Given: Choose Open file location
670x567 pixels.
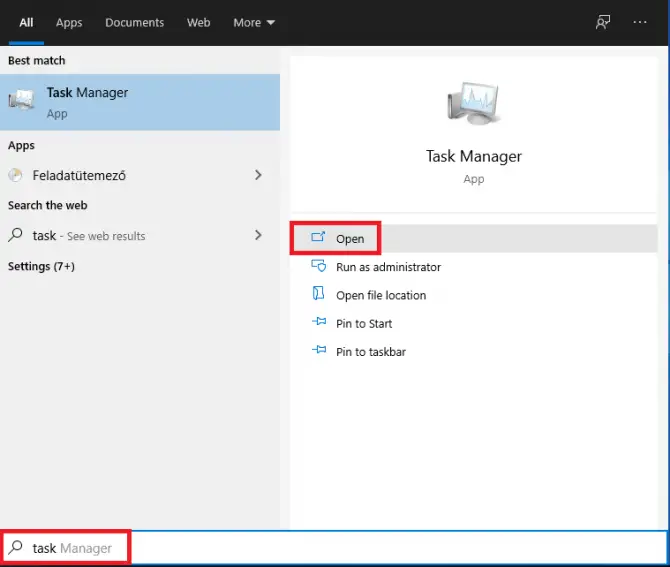Looking at the screenshot, I should pyautogui.click(x=473, y=295).
